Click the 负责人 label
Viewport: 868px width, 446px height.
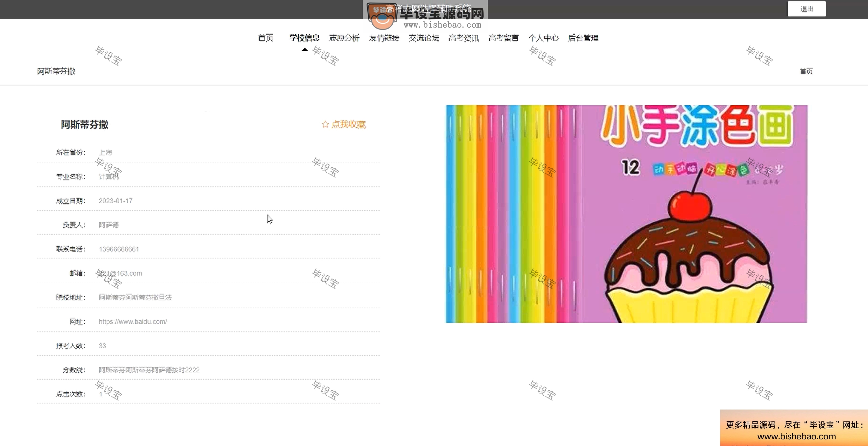[74, 225]
